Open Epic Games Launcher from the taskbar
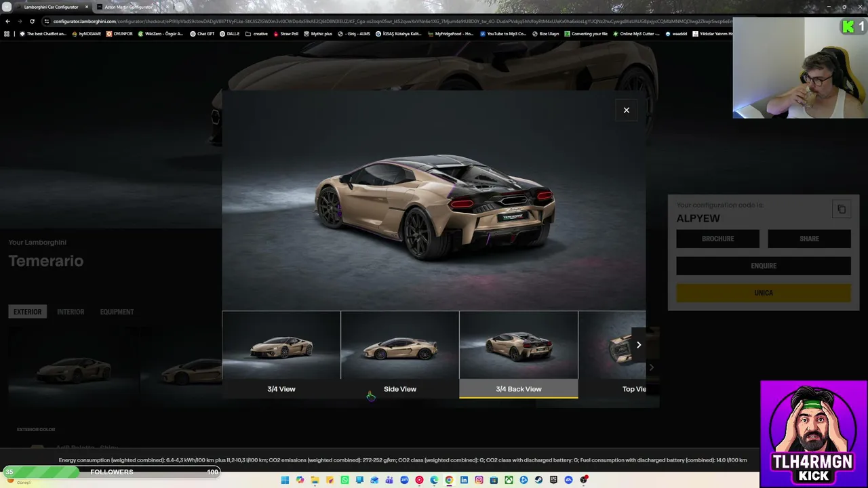The image size is (868, 488). (x=553, y=480)
